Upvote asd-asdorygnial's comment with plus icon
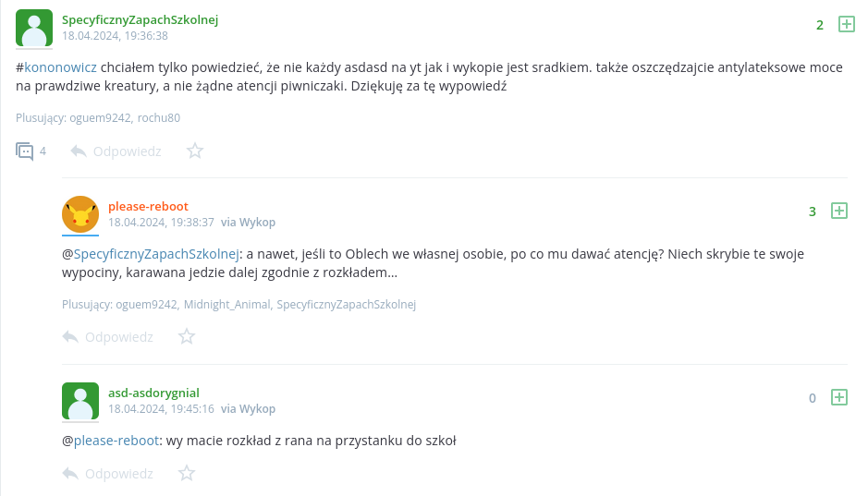This screenshot has width=868, height=496. (x=839, y=397)
